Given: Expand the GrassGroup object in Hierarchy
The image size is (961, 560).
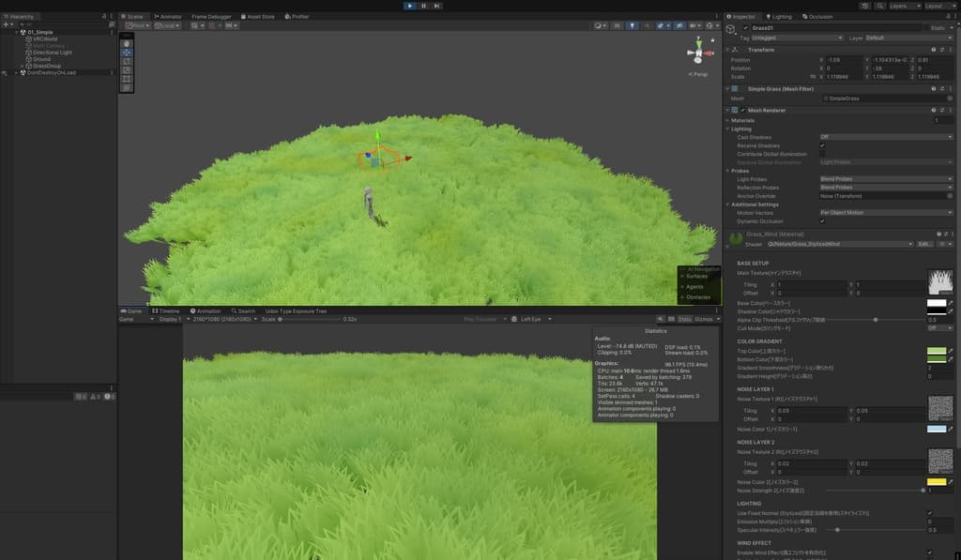Looking at the screenshot, I should click(x=23, y=66).
